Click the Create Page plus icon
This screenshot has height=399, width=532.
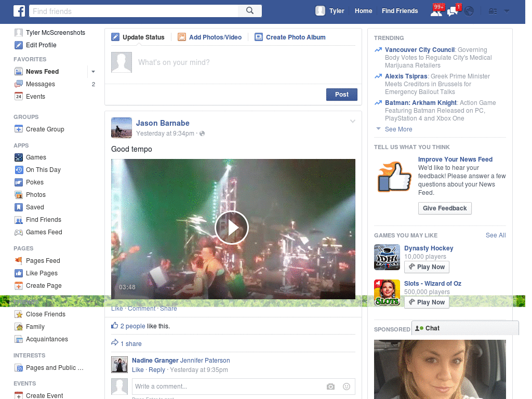[19, 286]
